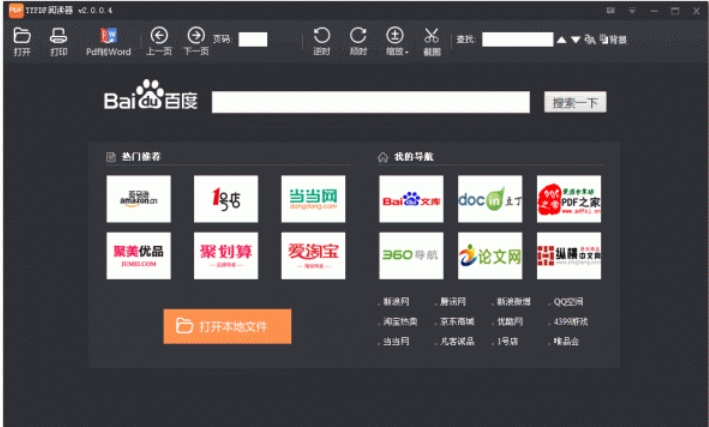The image size is (709, 427).
Task: Click the 页码 page number field
Action: 253,39
